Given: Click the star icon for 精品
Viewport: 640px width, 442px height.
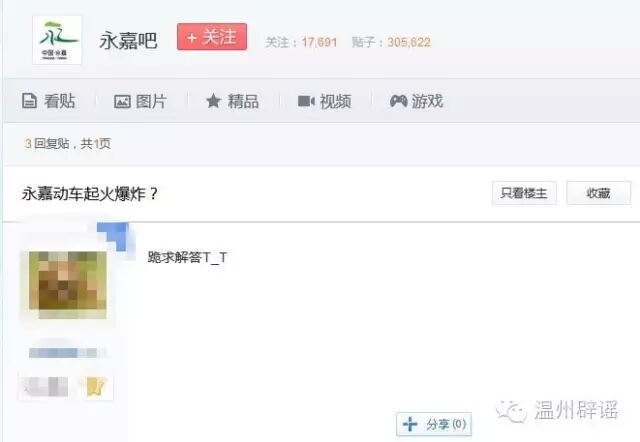Looking at the screenshot, I should click(x=213, y=101).
